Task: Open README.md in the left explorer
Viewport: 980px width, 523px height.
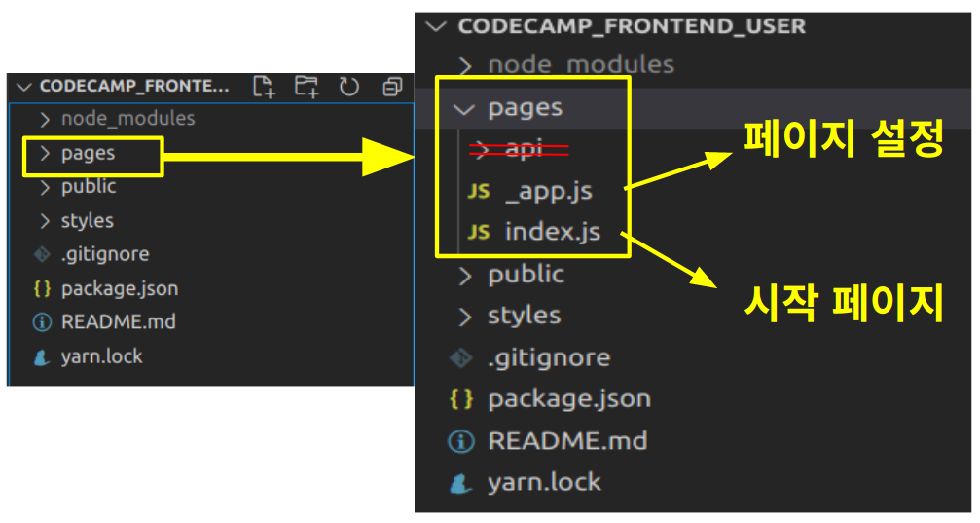Action: pos(119,322)
